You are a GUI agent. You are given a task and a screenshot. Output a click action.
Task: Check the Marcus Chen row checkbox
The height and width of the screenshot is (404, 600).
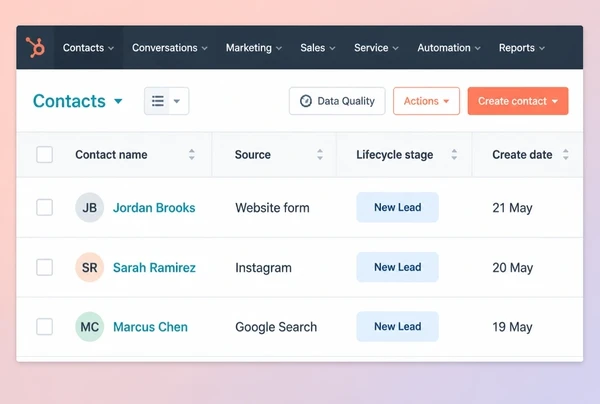[44, 327]
